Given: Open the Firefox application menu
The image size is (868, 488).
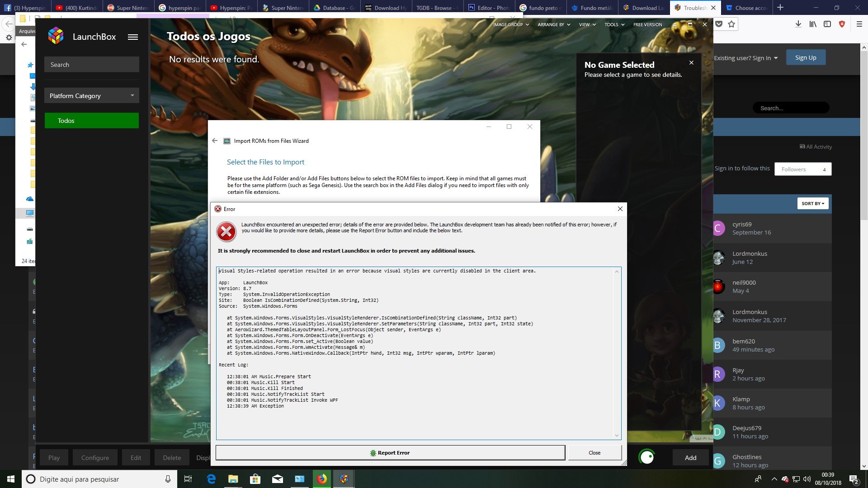Looking at the screenshot, I should [x=859, y=24].
